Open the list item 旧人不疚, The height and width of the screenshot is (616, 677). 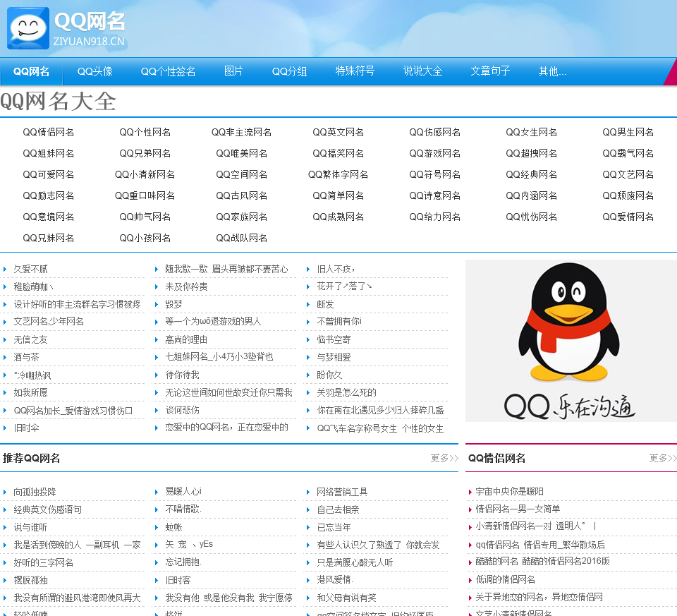click(336, 269)
